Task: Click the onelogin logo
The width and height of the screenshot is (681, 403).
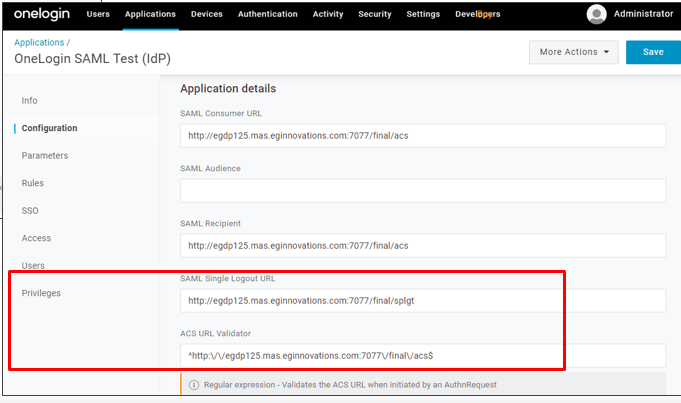Action: pos(42,14)
